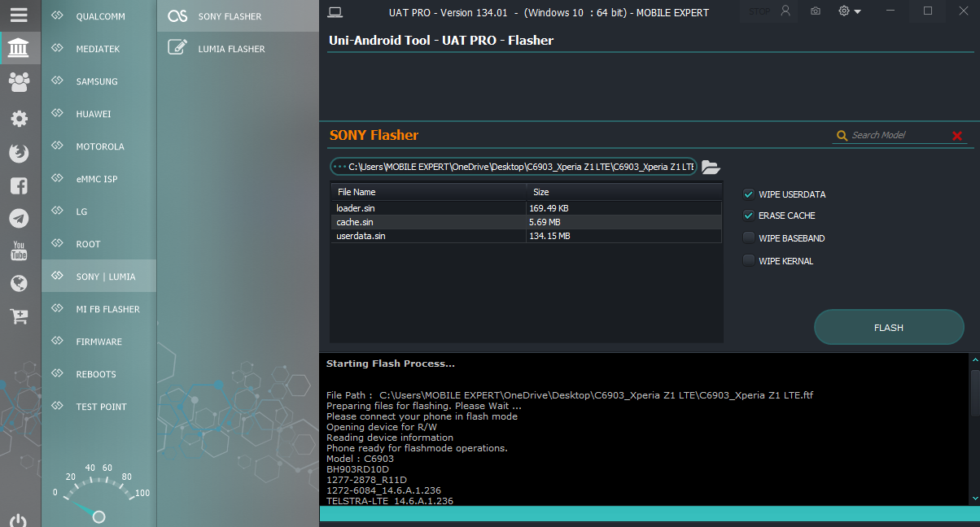Click the power icon at sidebar bottom
This screenshot has width=980, height=527.
[19, 520]
